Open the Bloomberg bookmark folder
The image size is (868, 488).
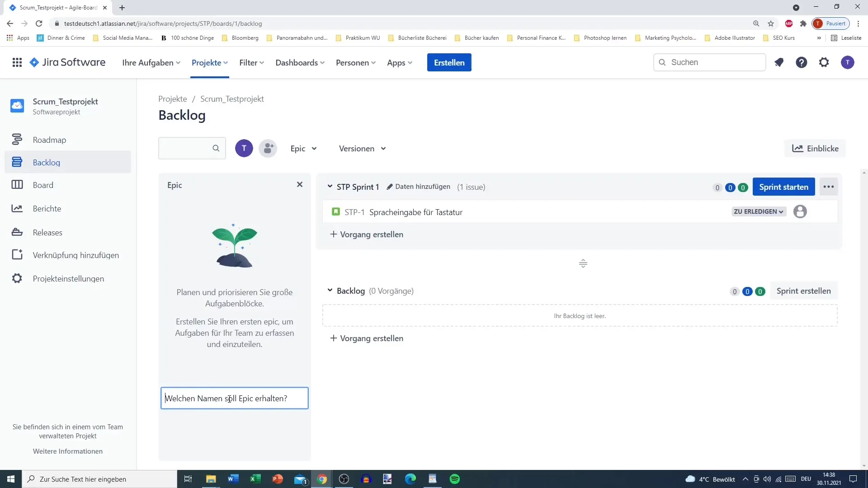(x=240, y=38)
